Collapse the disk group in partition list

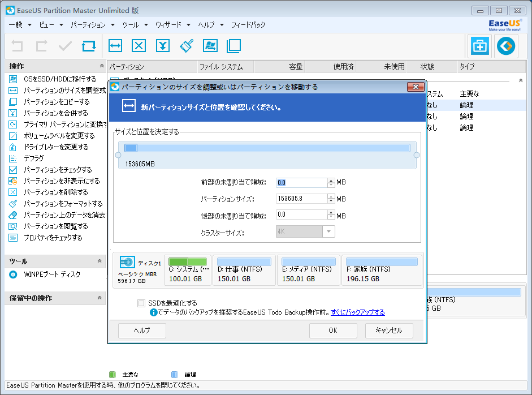click(x=521, y=80)
